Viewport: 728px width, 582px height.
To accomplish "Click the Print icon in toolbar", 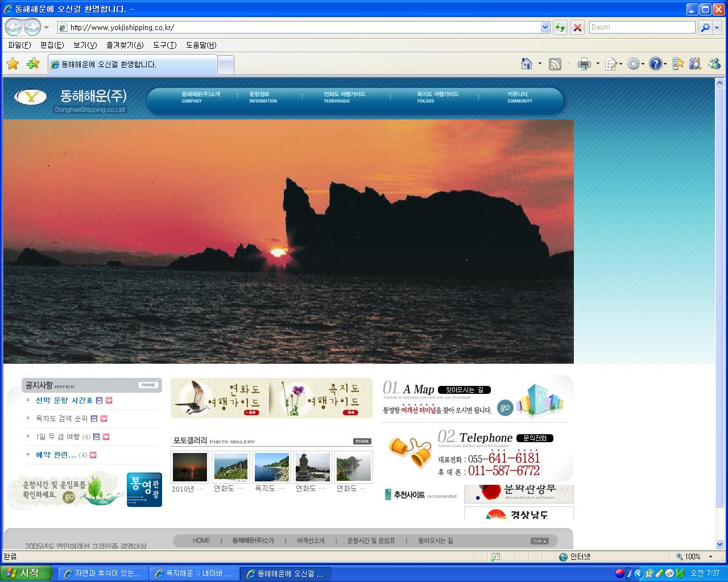I will coord(584,64).
